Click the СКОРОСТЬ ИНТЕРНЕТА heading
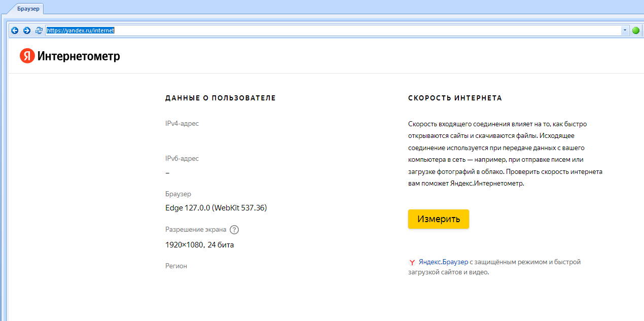 click(455, 98)
